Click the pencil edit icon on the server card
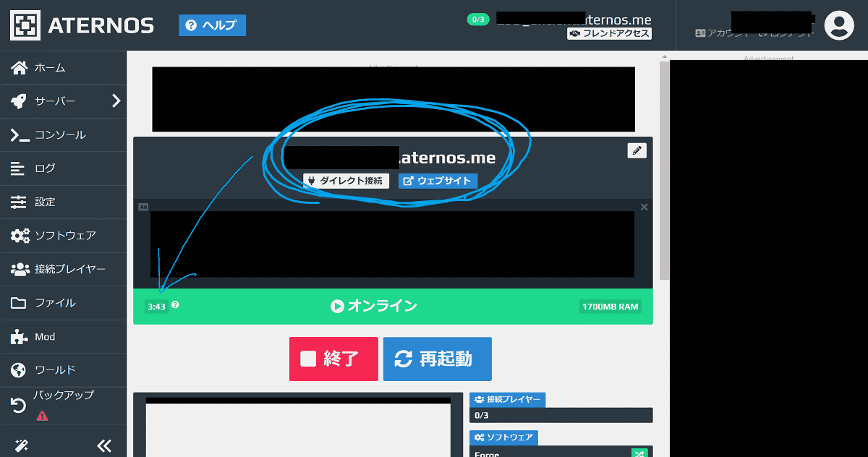 click(x=637, y=150)
